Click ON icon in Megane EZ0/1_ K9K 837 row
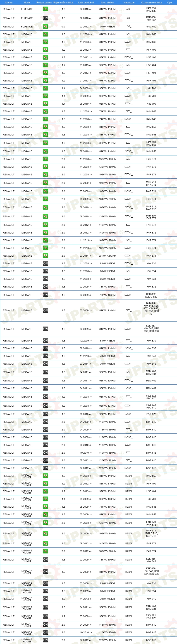This screenshot has height=644, width=177. coord(45,348)
